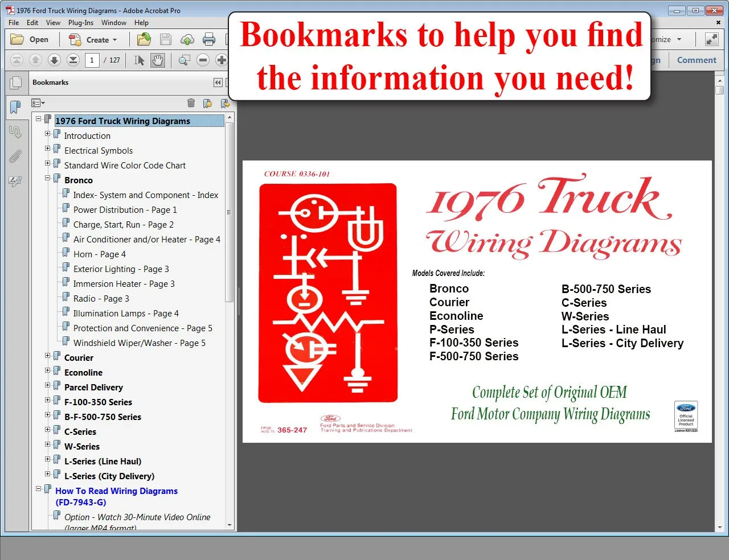Open the View menu

[x=53, y=23]
